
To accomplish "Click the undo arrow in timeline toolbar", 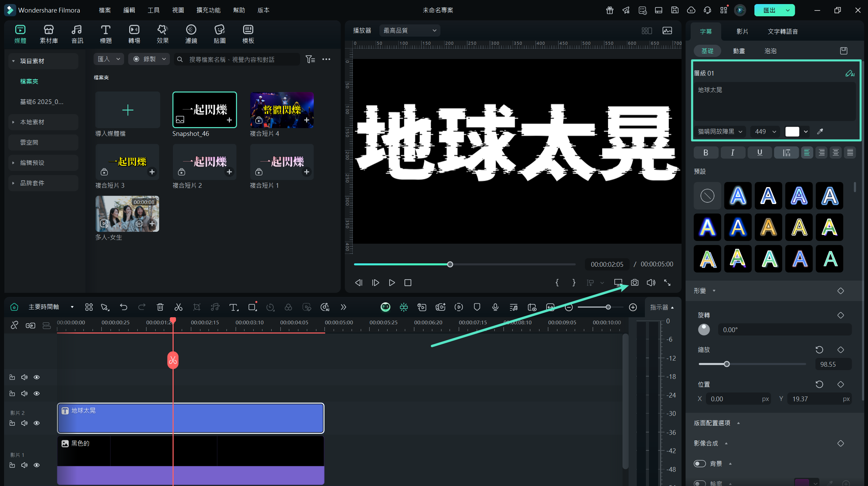I will (x=123, y=307).
